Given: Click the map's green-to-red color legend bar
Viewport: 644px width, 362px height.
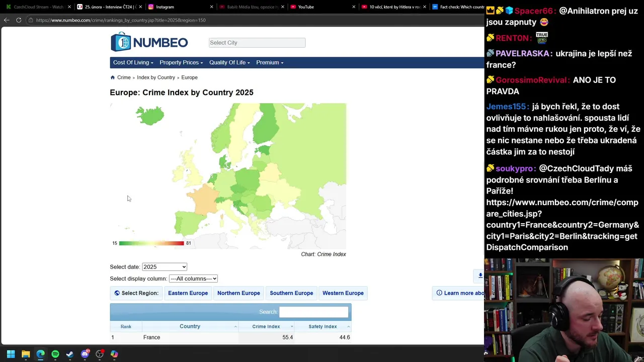Looking at the screenshot, I should click(x=151, y=243).
